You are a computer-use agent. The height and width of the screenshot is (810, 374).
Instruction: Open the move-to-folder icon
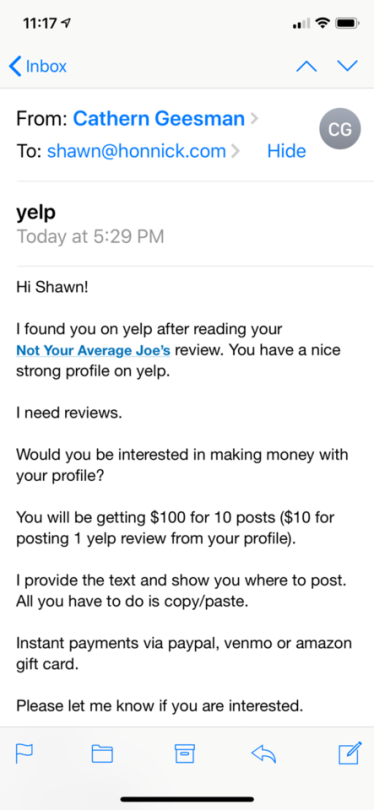point(102,755)
